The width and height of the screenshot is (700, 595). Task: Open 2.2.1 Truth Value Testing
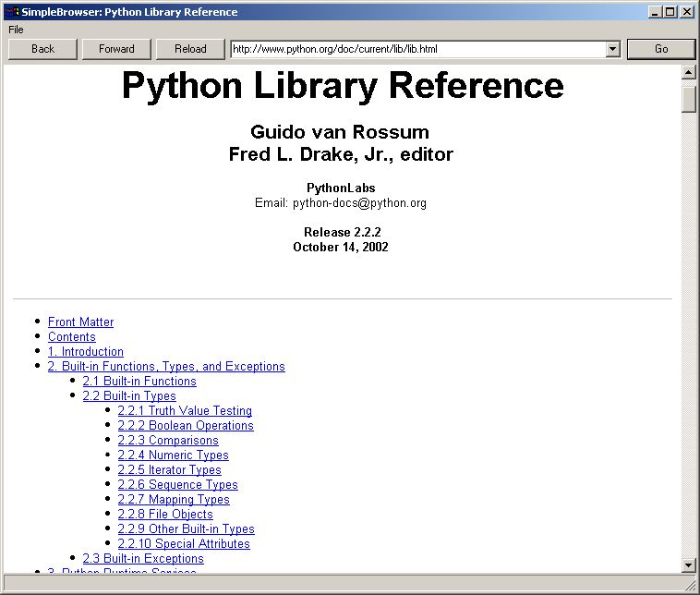(185, 410)
